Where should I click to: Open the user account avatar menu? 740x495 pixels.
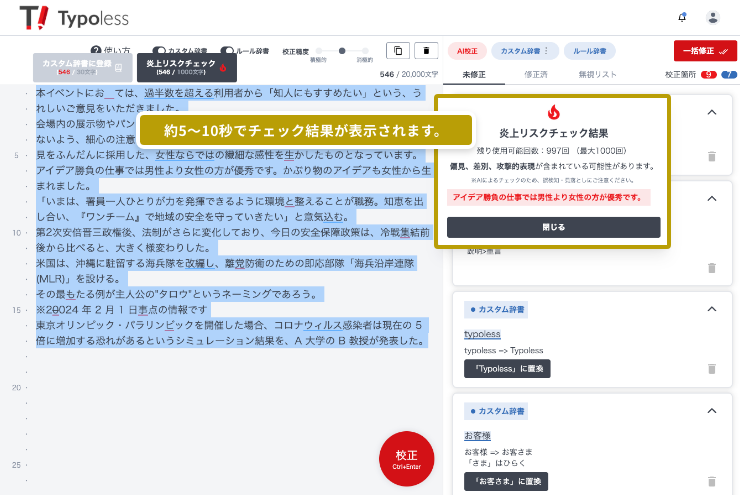click(713, 17)
